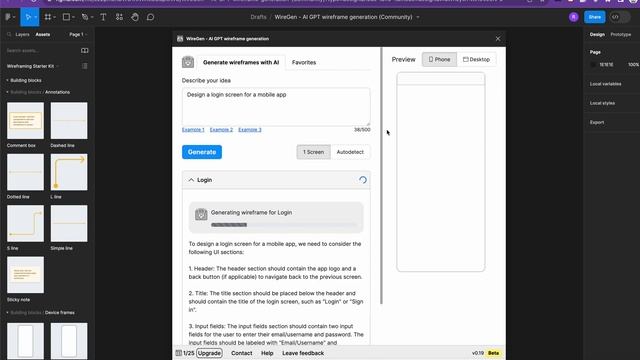Image resolution: width=640 pixels, height=360 pixels.
Task: Open the Frame tool dropdown arrow
Action: click(x=54, y=17)
